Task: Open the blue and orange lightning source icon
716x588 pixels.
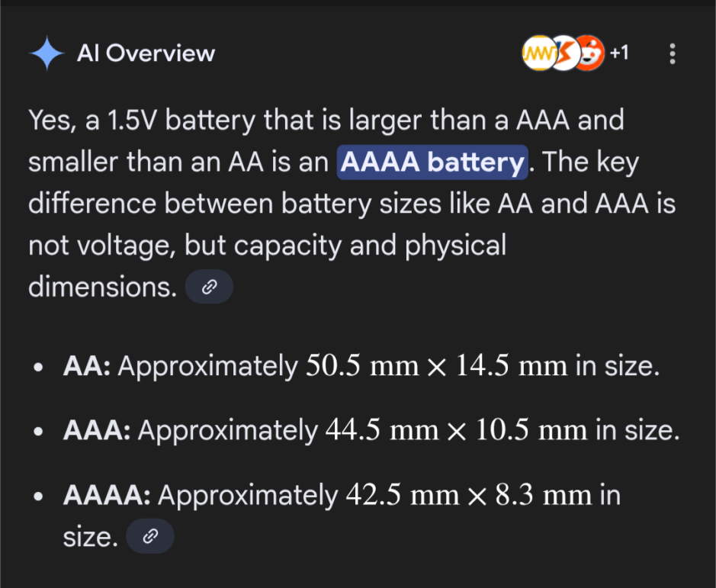Action: coord(564,53)
